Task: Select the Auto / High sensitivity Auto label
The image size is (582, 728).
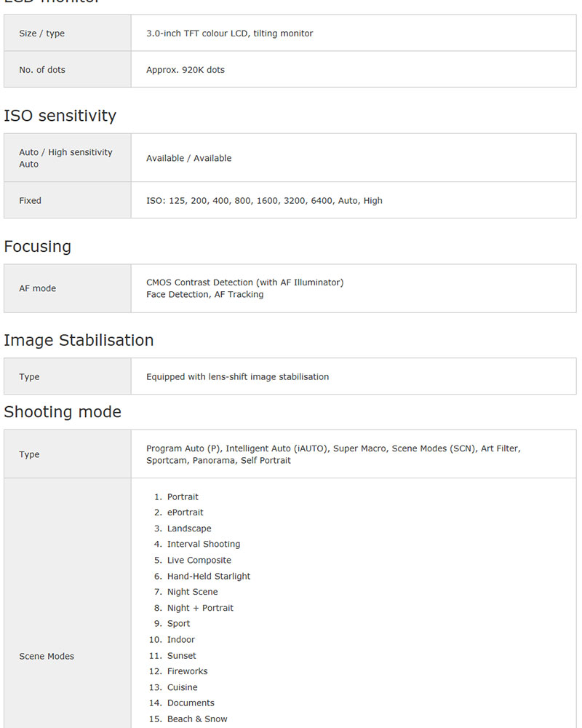Action: [x=65, y=158]
